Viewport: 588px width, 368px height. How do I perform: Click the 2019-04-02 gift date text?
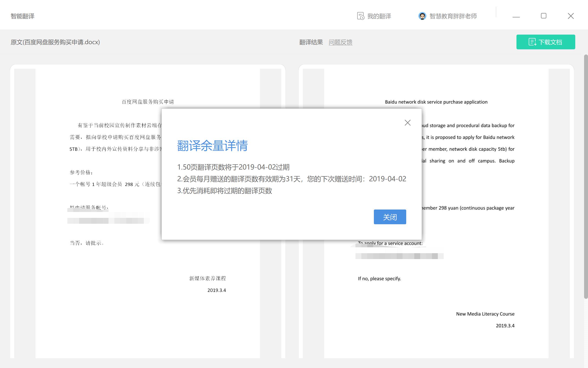coord(387,179)
